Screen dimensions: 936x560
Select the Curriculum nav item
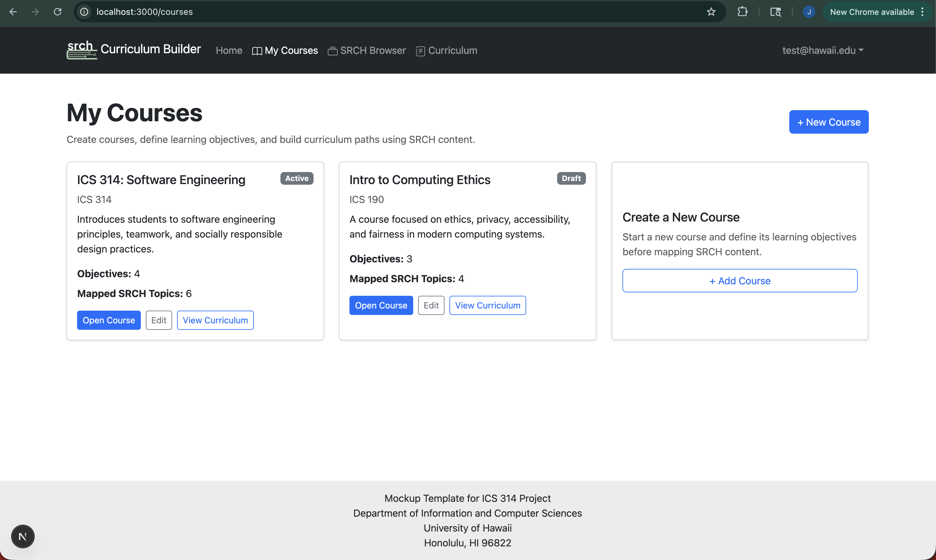pyautogui.click(x=446, y=50)
